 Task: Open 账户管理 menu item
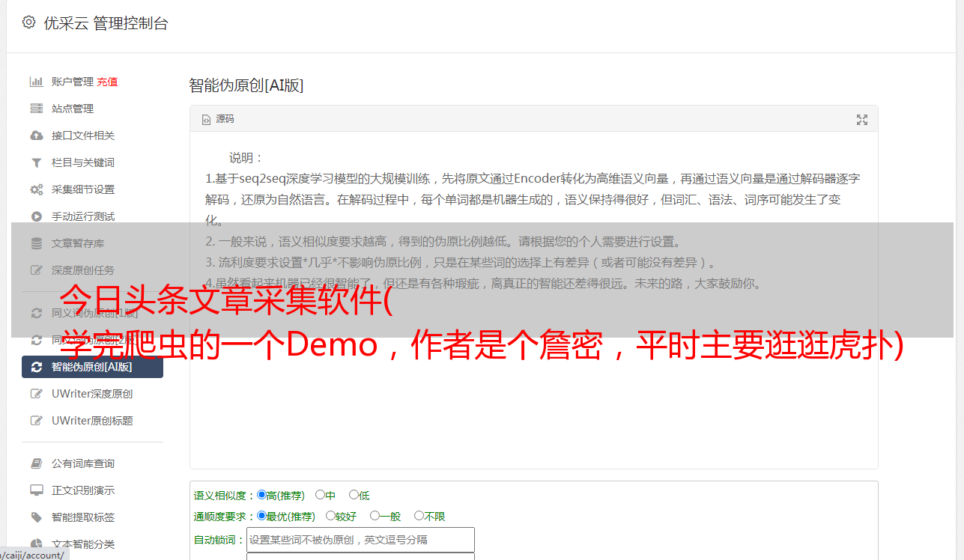point(72,82)
